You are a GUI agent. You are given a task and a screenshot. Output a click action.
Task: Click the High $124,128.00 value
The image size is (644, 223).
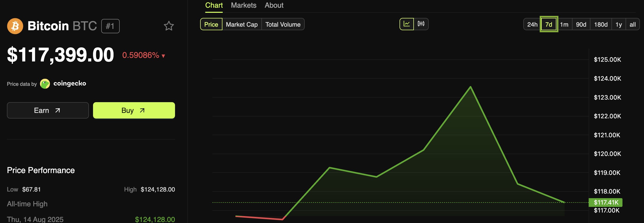[158, 189]
